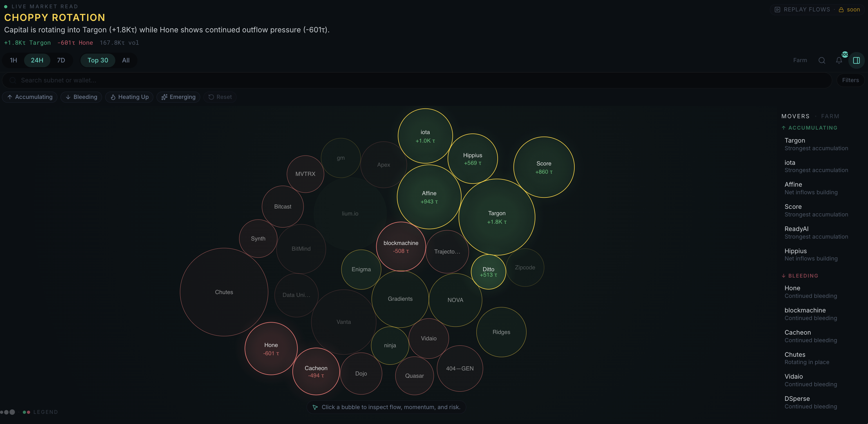Select the Cacheon bubble

pos(316,371)
